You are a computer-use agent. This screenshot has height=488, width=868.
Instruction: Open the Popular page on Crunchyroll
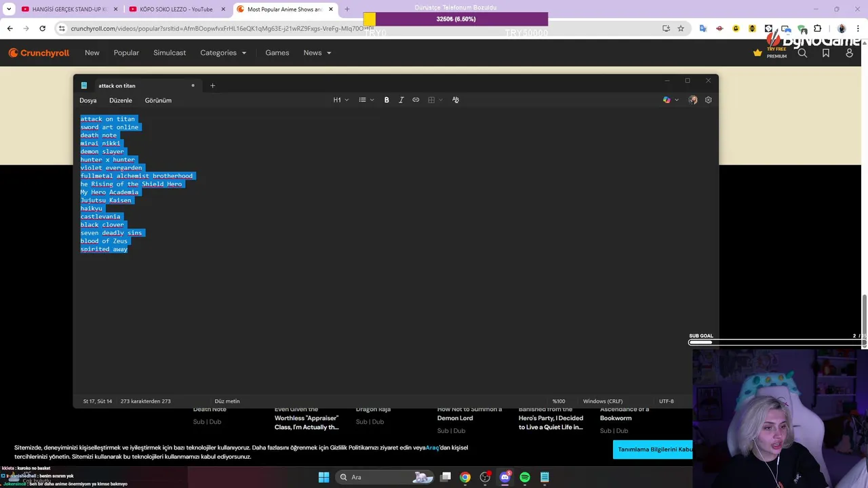(126, 53)
